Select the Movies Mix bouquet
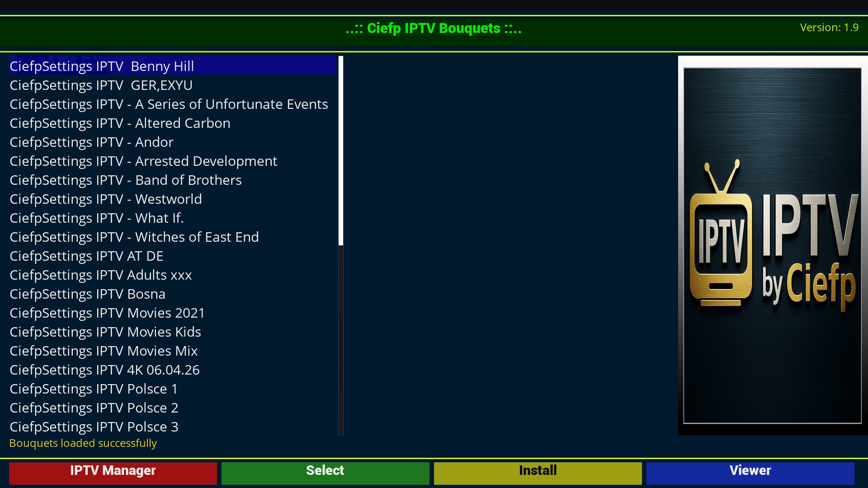This screenshot has width=868, height=488. 172,351
